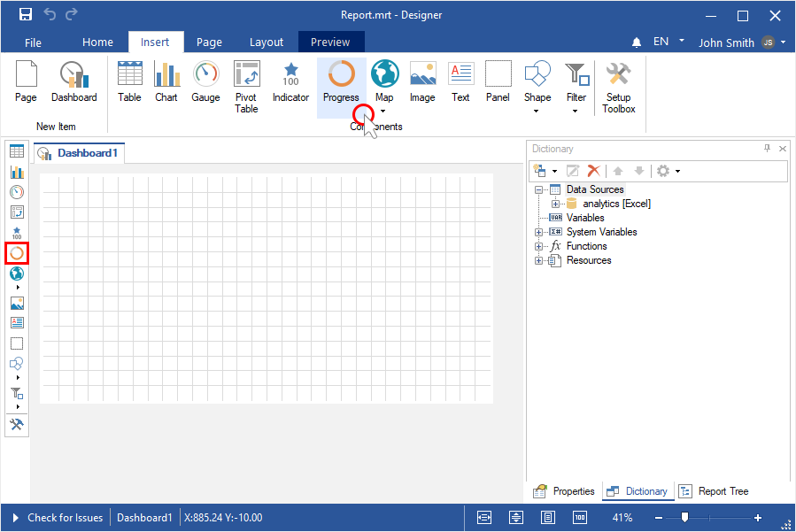Insert an Image component

[x=422, y=82]
